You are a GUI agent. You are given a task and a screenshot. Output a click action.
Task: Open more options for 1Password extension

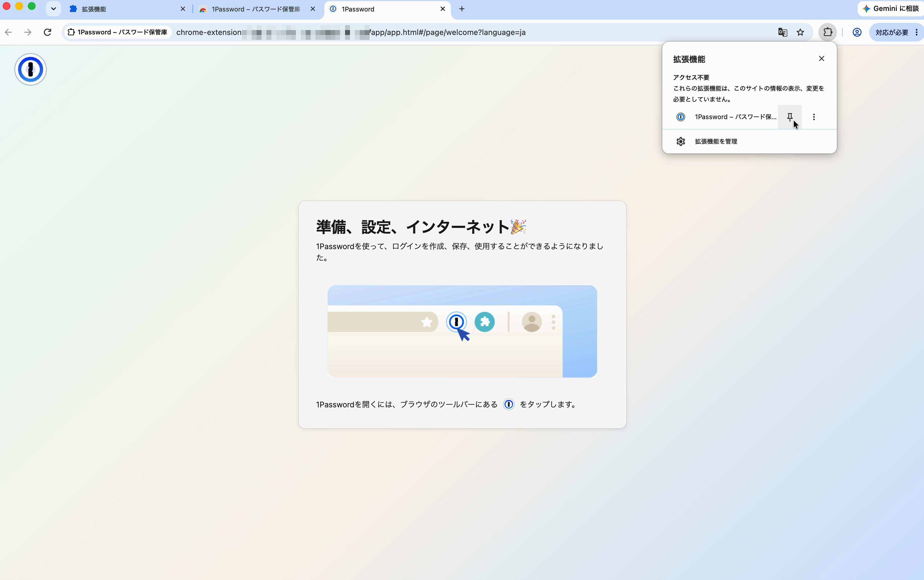tap(814, 117)
